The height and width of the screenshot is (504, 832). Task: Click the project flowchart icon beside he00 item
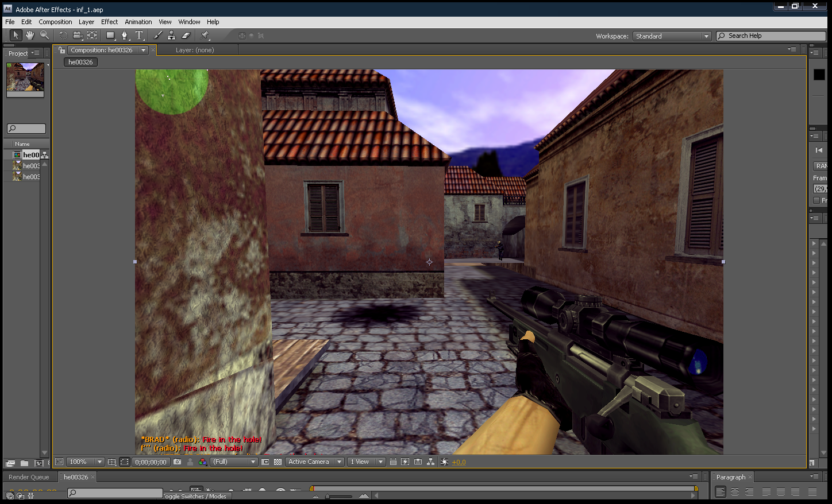tap(44, 155)
